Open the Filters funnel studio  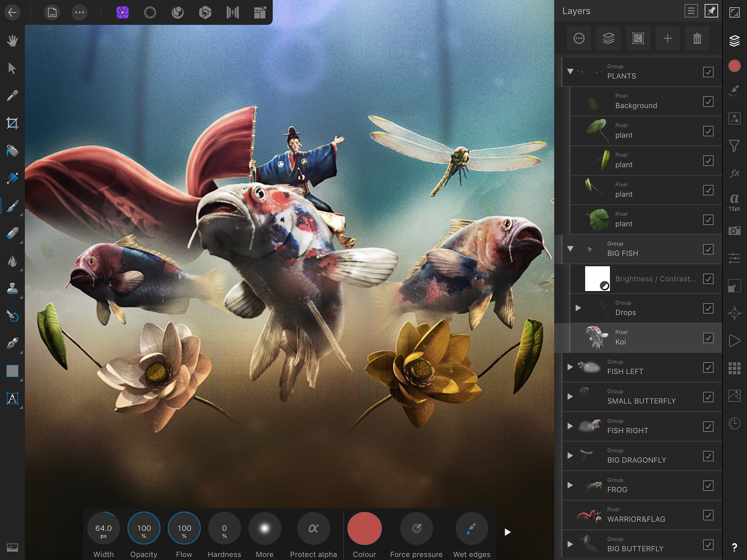(735, 146)
